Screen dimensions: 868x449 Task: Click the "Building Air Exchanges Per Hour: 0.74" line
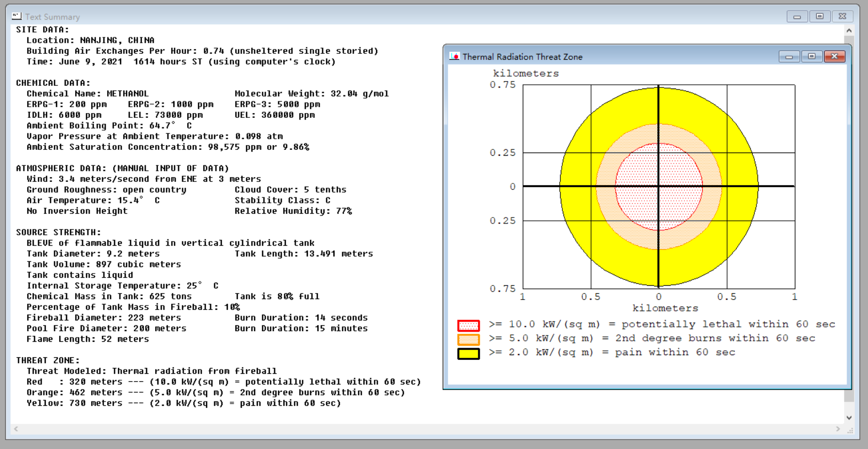click(203, 51)
